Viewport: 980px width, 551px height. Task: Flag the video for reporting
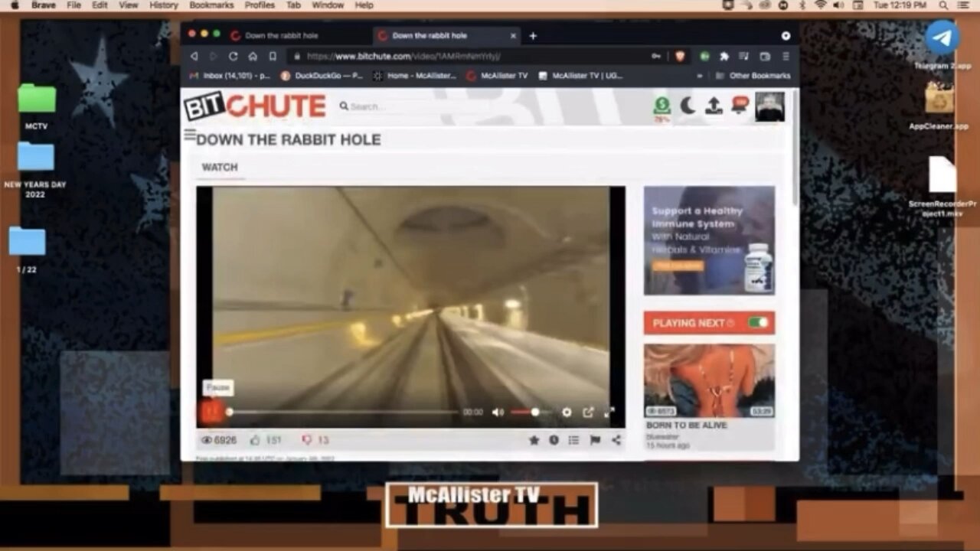point(595,440)
